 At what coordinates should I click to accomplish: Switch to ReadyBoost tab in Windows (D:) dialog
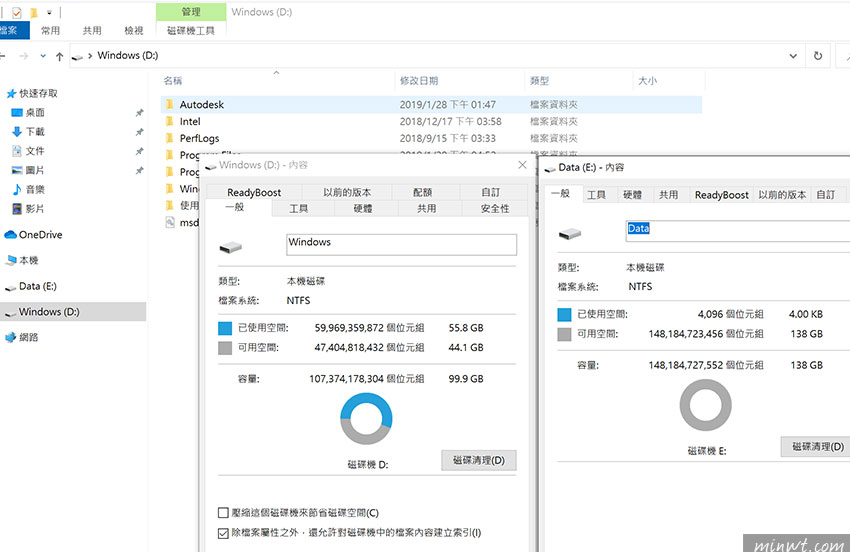[254, 192]
